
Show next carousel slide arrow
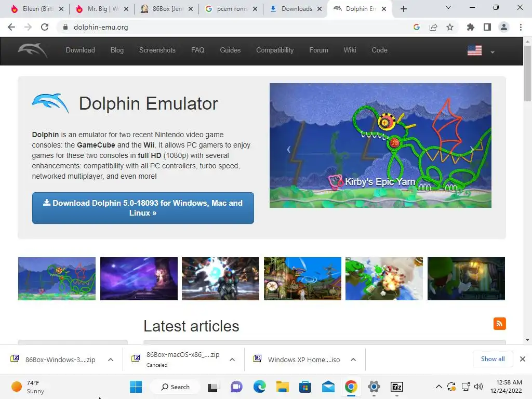[472, 149]
